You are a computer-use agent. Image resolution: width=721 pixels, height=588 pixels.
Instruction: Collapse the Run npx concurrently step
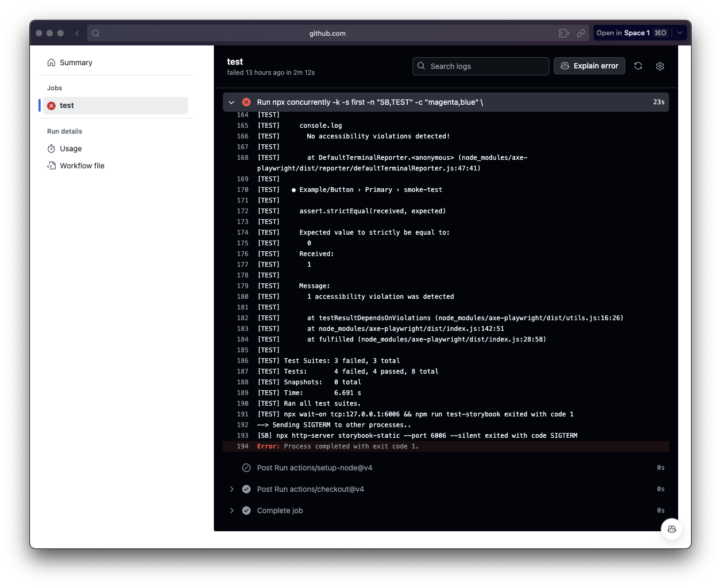pyautogui.click(x=231, y=102)
